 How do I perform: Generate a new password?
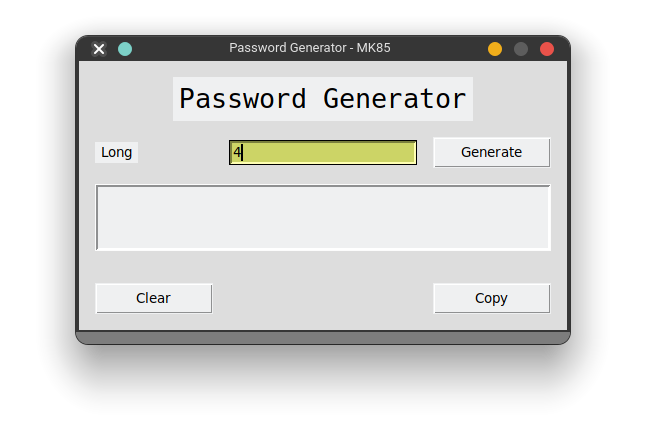pos(492,152)
